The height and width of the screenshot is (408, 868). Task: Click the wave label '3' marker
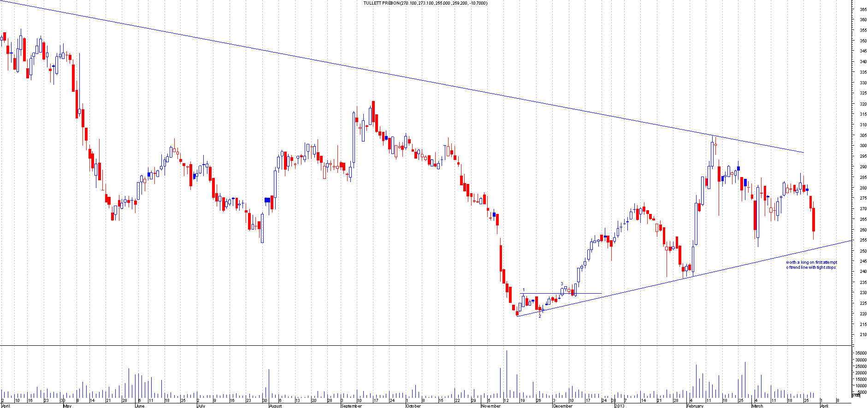pos(561,284)
